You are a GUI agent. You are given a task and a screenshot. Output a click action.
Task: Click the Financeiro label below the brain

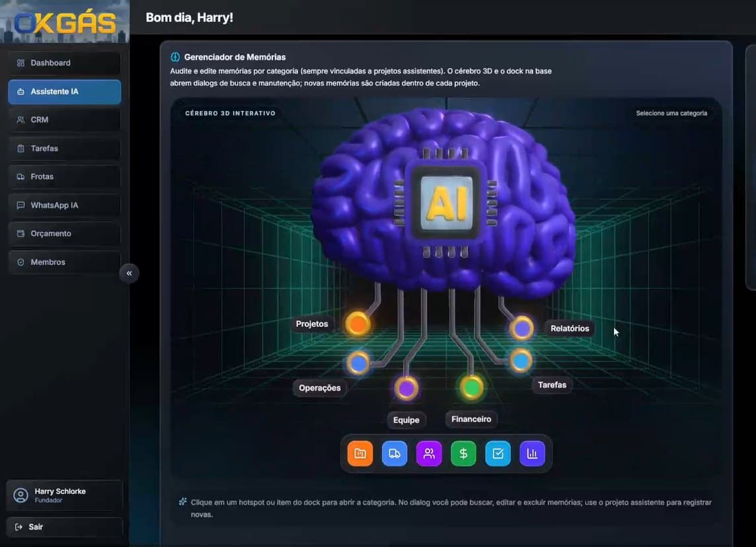(x=471, y=419)
